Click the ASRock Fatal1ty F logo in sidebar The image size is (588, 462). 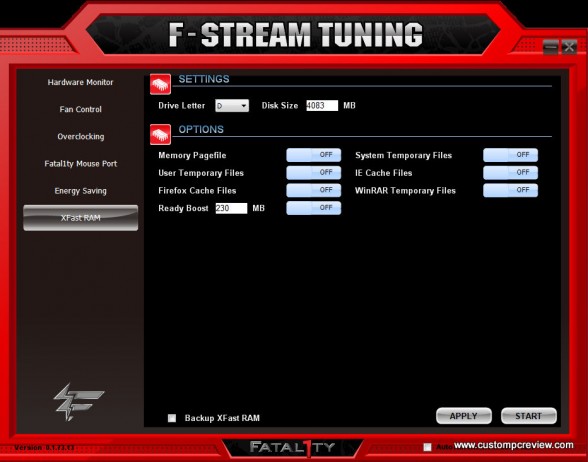[79, 402]
